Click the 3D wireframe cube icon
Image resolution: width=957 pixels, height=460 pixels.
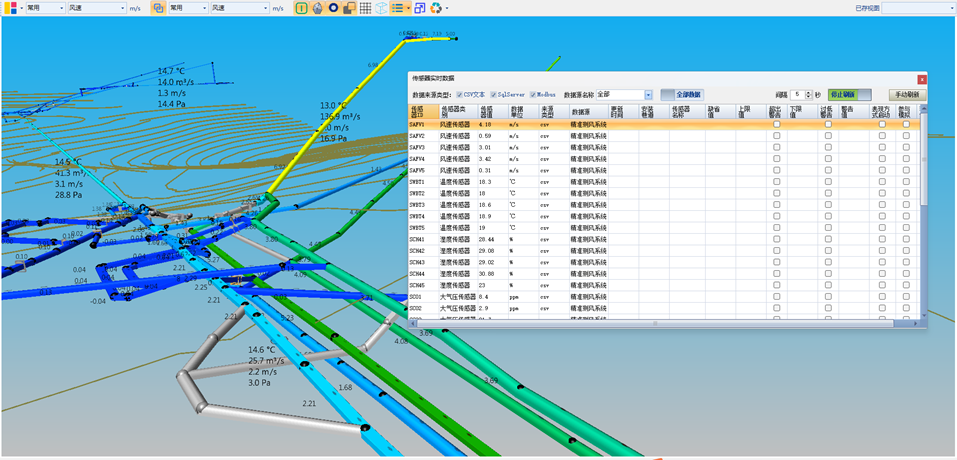tap(381, 8)
